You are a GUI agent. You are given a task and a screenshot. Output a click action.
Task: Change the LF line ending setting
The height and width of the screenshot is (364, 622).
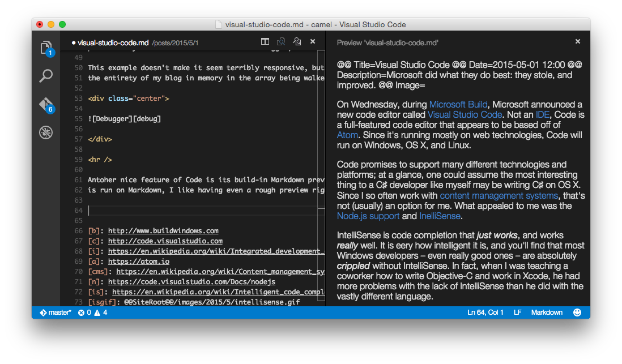(517, 312)
